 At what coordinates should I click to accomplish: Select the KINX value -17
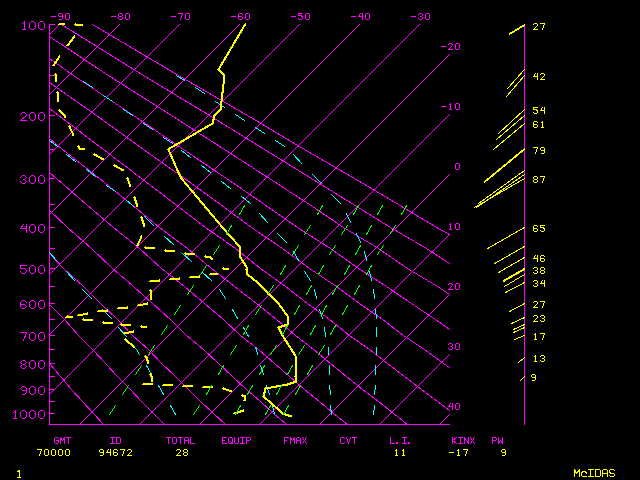coord(459,452)
